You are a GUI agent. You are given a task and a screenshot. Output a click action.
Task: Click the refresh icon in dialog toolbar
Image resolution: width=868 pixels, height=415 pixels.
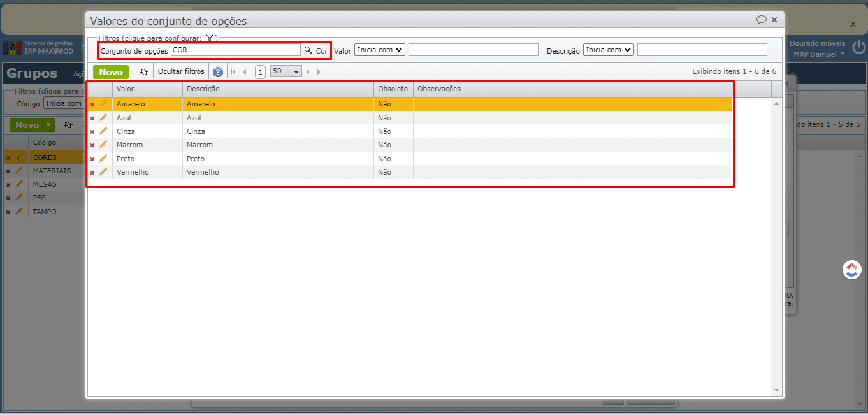(x=144, y=72)
